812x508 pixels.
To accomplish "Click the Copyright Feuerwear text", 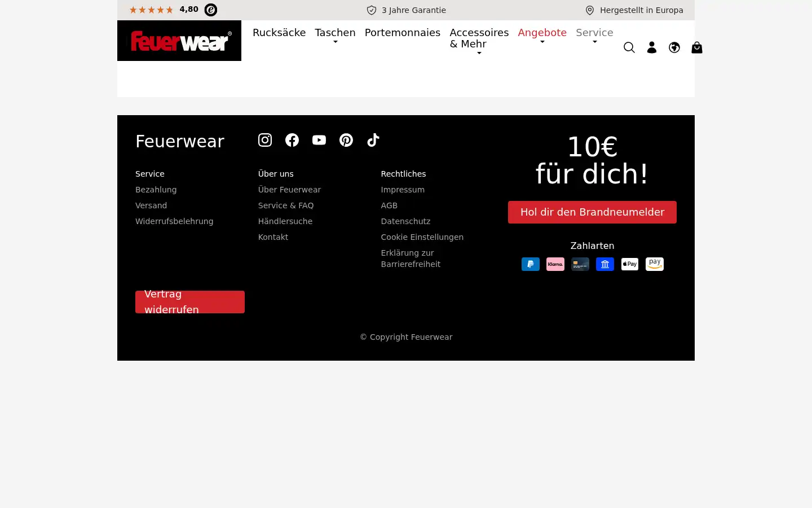I will tap(406, 337).
